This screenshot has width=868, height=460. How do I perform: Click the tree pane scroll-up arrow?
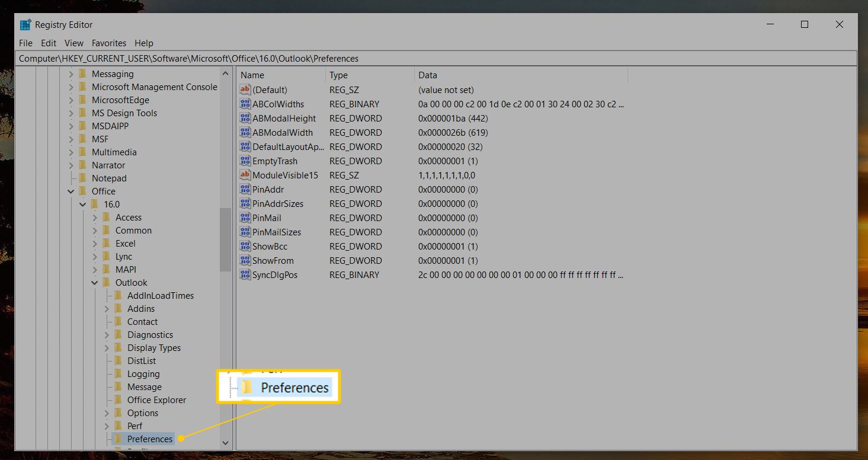click(x=225, y=74)
